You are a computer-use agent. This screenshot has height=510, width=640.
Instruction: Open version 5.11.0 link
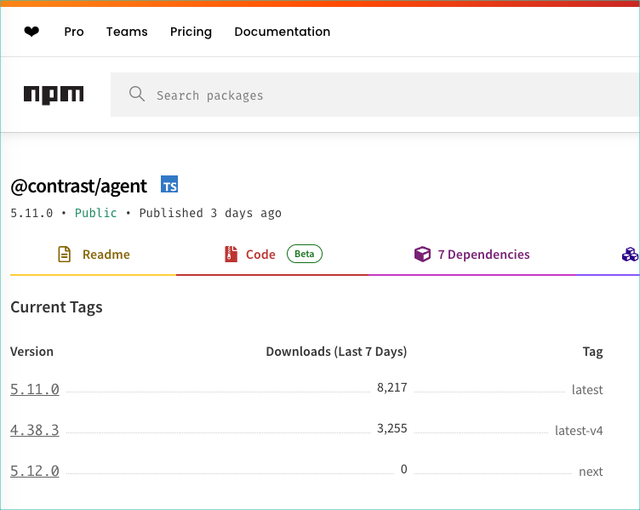(x=35, y=389)
